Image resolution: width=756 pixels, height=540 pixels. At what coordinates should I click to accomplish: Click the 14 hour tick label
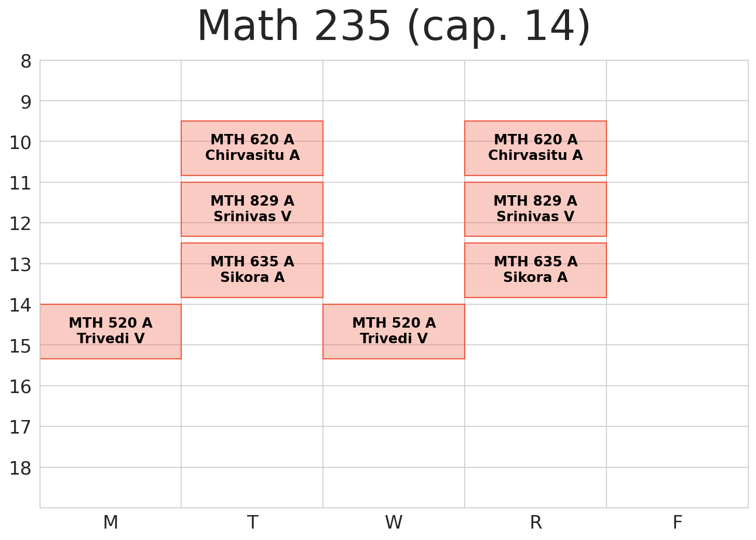[x=21, y=305]
